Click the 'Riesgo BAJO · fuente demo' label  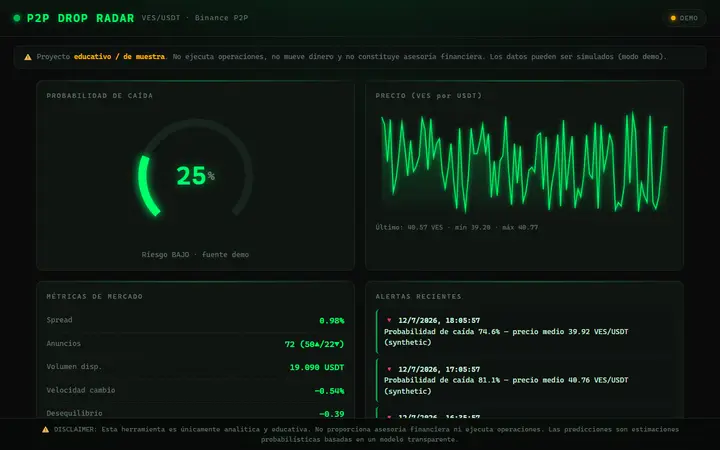click(195, 254)
